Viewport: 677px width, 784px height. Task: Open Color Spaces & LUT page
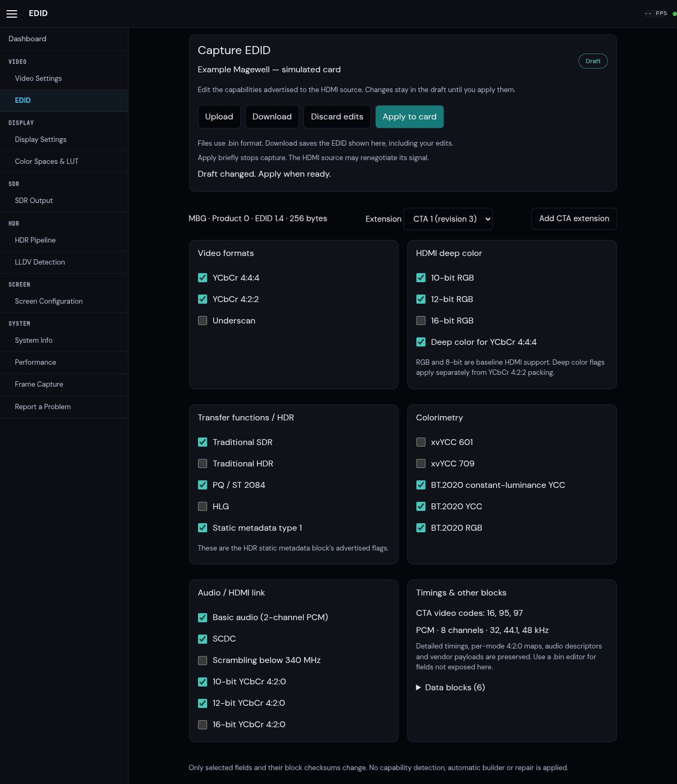click(x=64, y=161)
